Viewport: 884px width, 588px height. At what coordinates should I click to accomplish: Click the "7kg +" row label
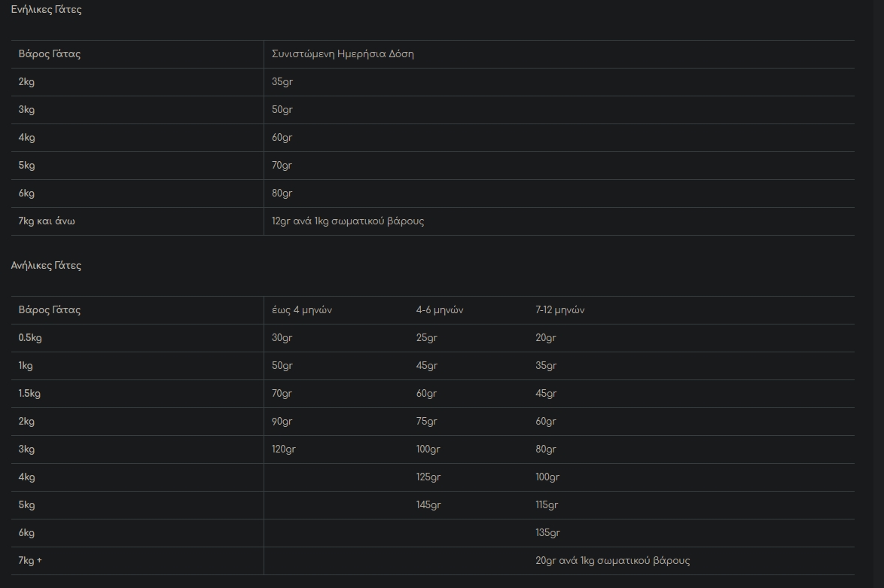(30, 561)
